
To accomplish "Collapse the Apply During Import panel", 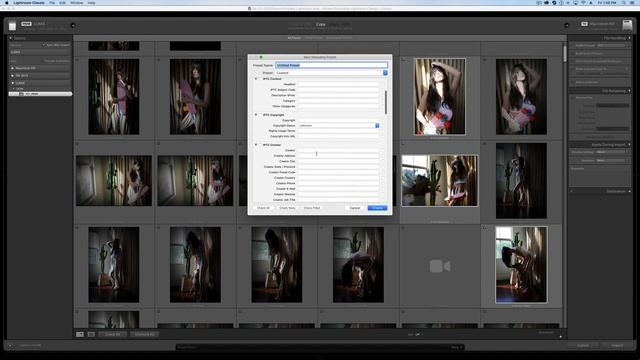I will point(629,144).
